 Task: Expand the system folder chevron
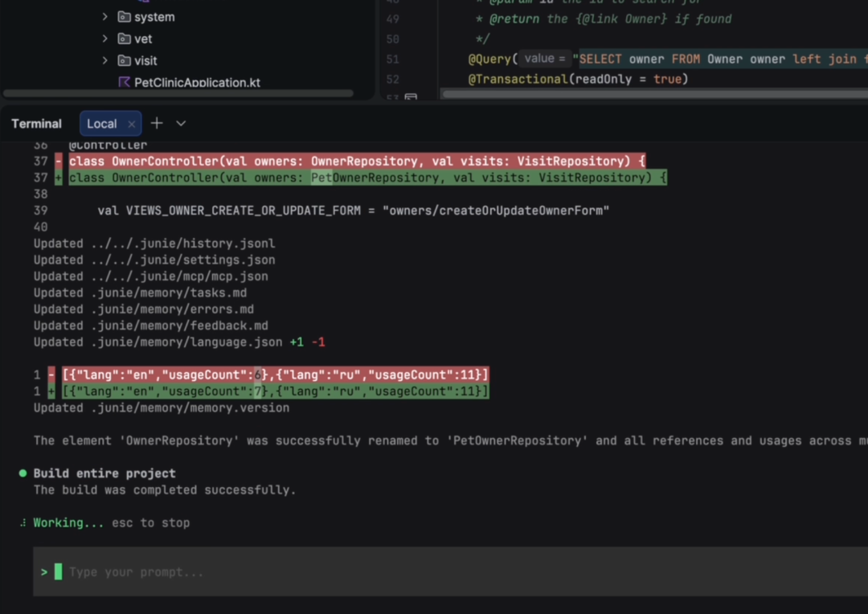pos(104,17)
